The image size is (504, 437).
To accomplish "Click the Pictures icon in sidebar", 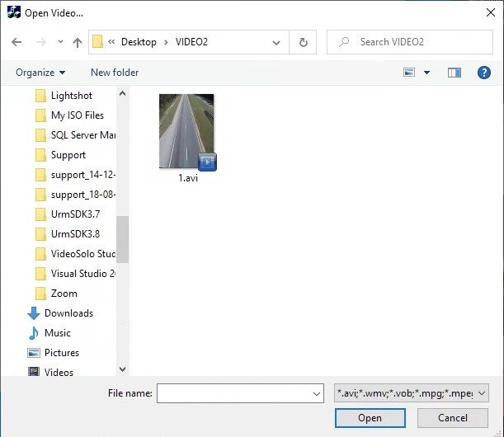I will pyautogui.click(x=34, y=353).
